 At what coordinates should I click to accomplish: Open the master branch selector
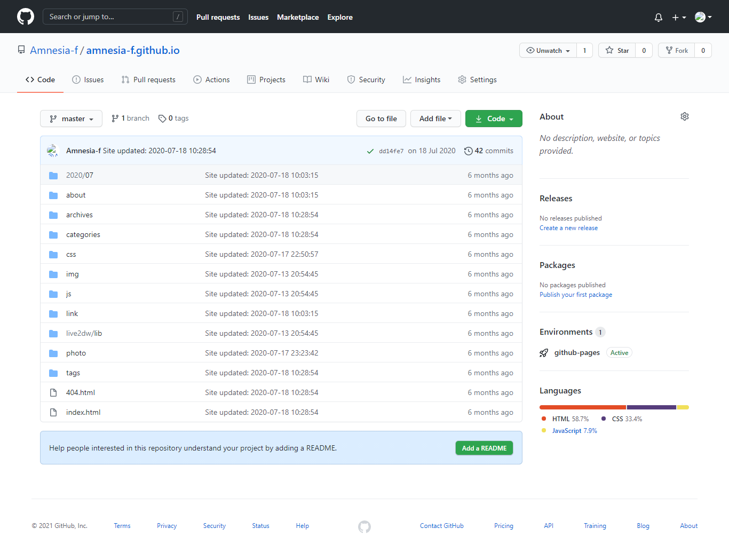[71, 119]
